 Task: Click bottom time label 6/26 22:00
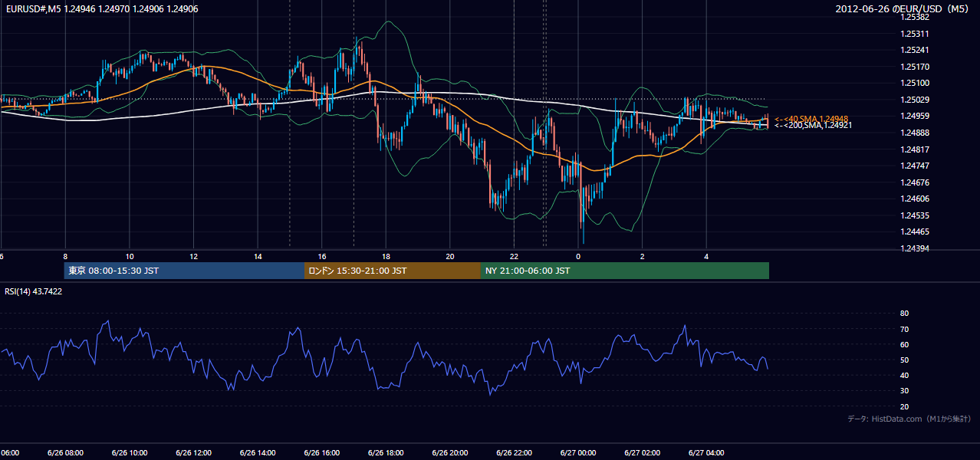(x=513, y=453)
